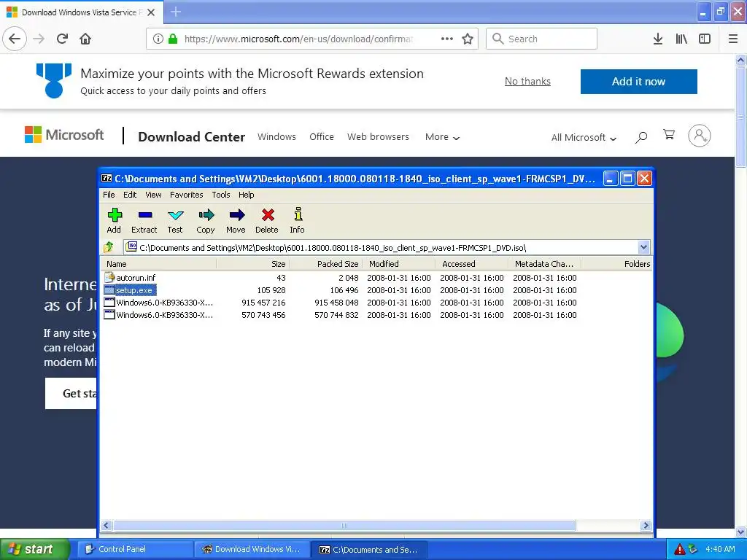Click Firefox forward arrow button
The height and width of the screenshot is (560, 747).
[x=39, y=39]
